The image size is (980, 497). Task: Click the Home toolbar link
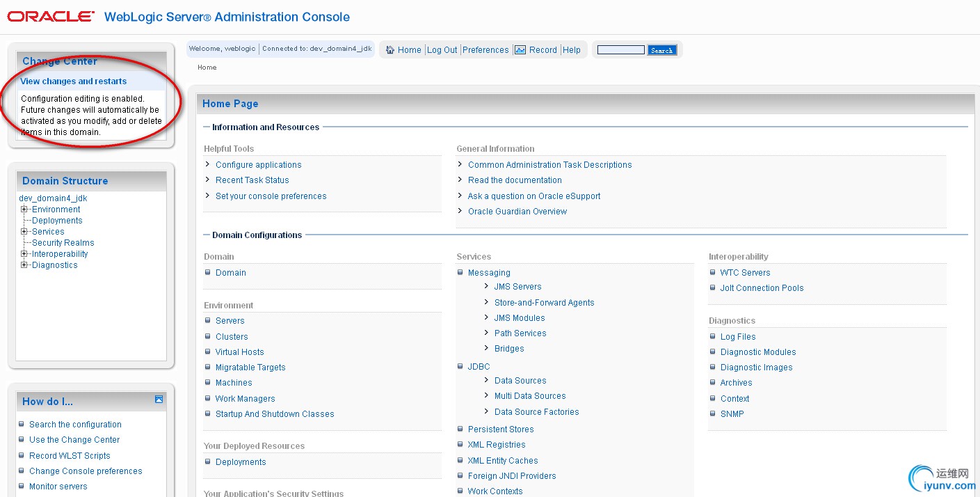(409, 50)
